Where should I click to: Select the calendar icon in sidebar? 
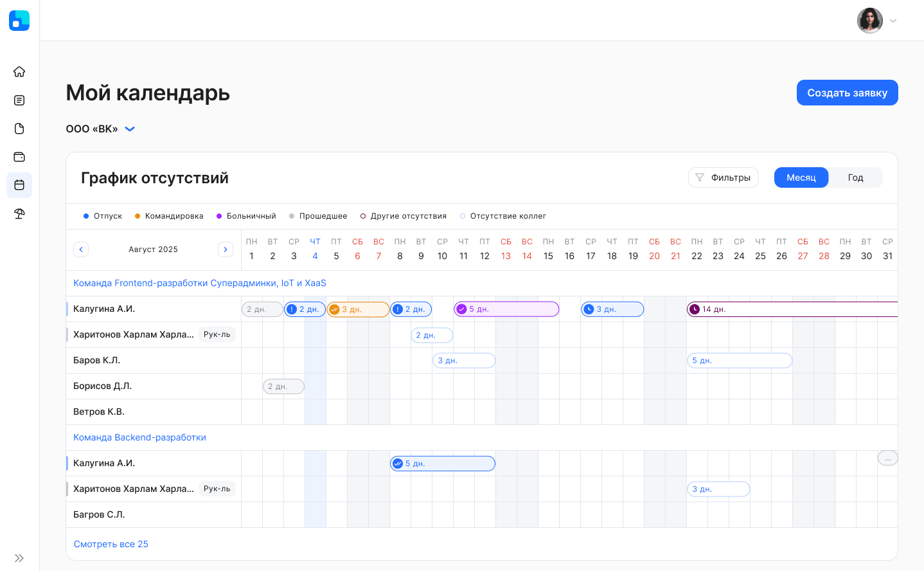19,185
